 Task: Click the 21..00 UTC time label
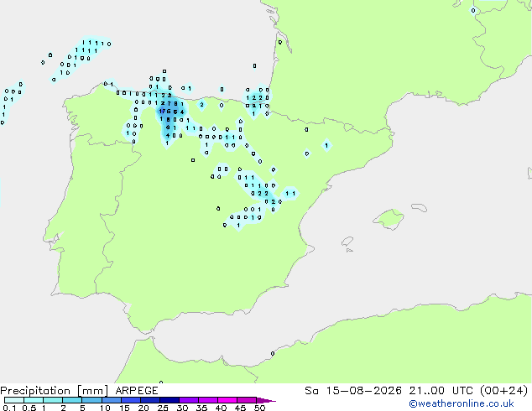[441, 391]
